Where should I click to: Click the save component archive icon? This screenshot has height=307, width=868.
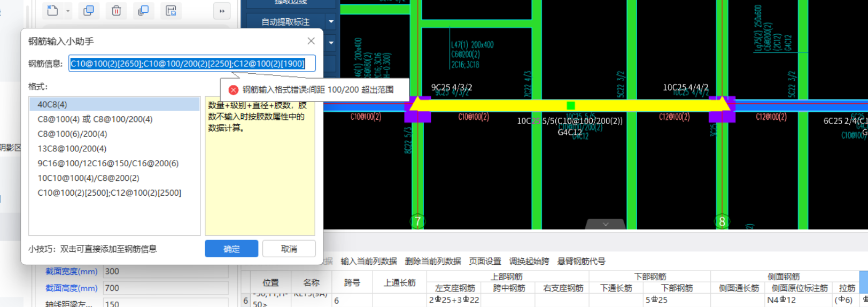coord(170,11)
